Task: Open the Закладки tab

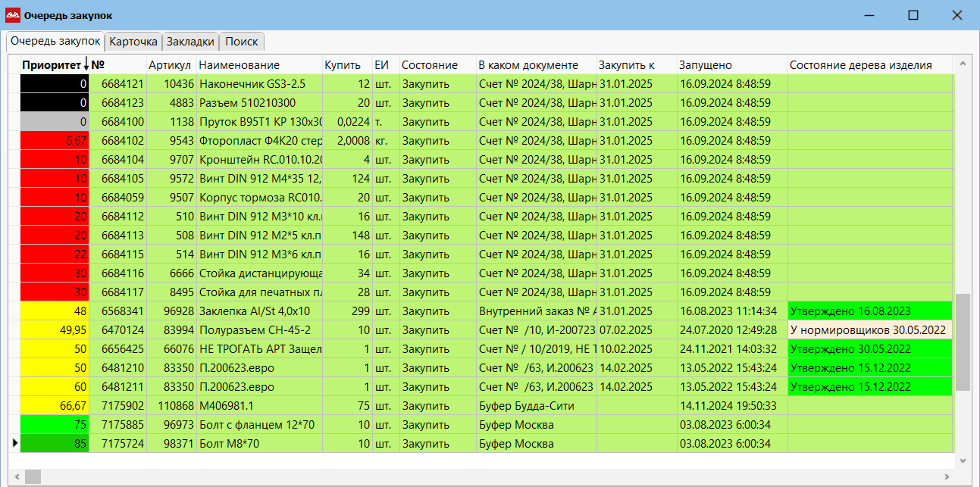Action: [191, 42]
